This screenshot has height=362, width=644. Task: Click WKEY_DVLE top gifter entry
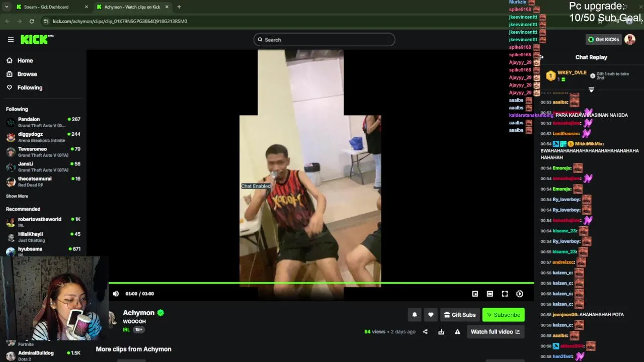click(567, 75)
